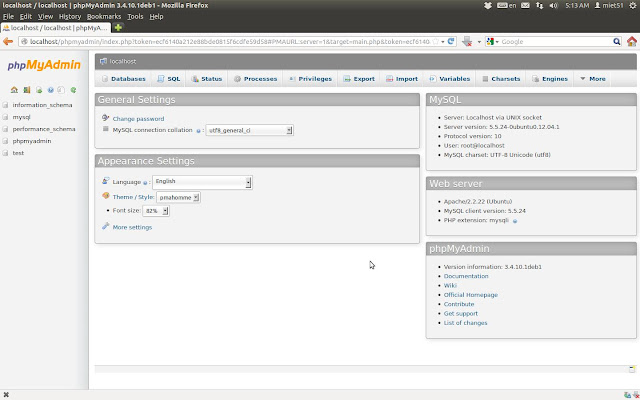Open Firefox History menu
640x400 pixels.
[x=70, y=16]
